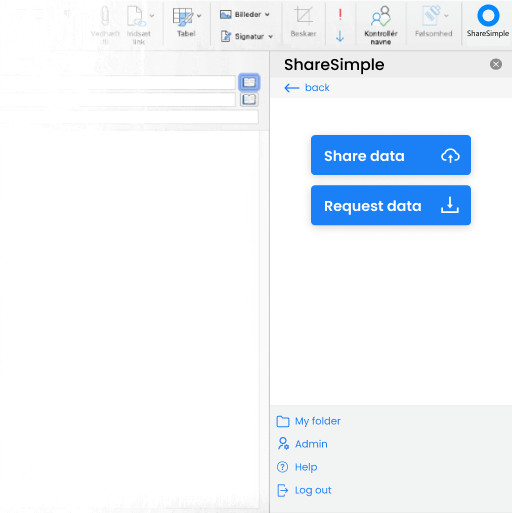Viewport: 512px width, 513px height.
Task: Click Log out link
Action: 304,490
